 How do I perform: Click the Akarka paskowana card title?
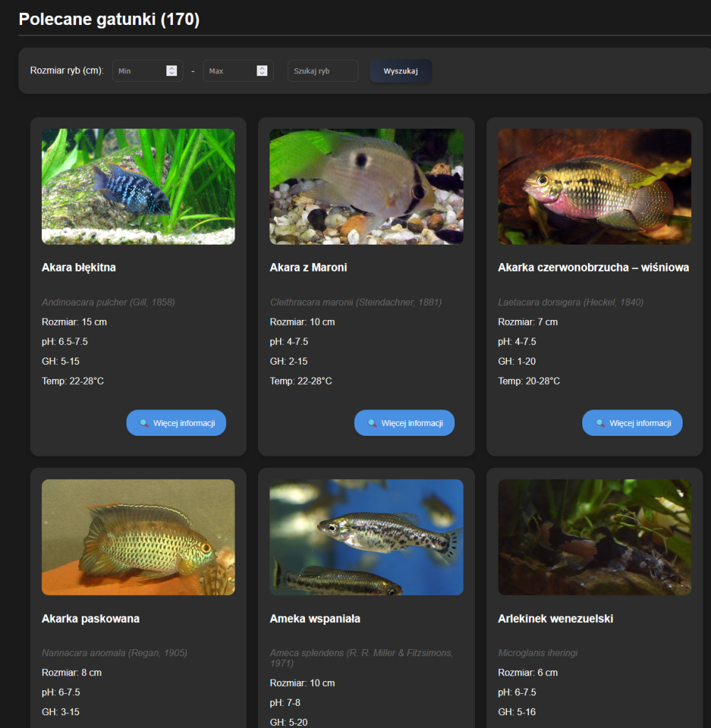90,619
